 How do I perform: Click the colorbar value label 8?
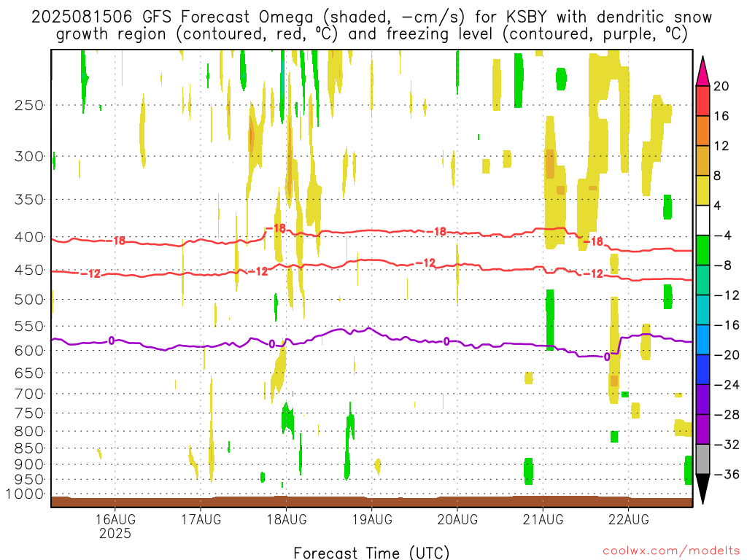click(x=718, y=176)
